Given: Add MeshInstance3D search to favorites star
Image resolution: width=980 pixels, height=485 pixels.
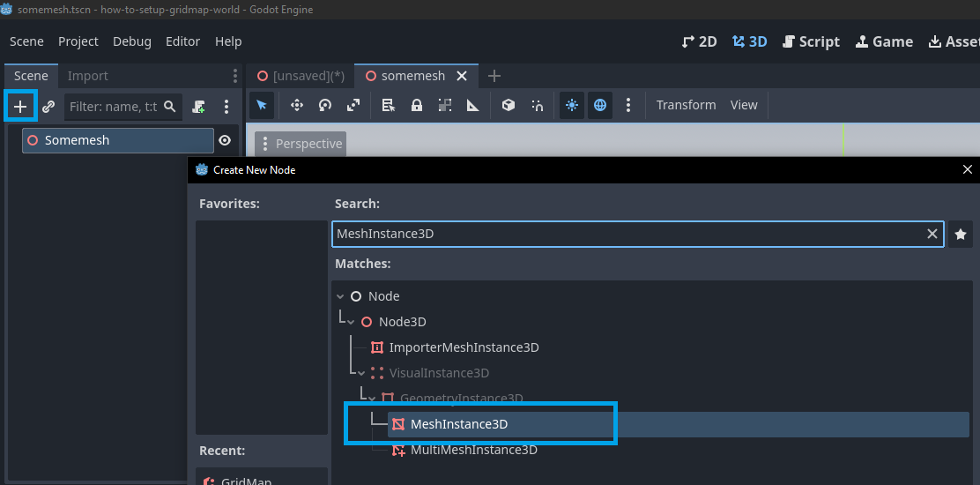Looking at the screenshot, I should [961, 234].
